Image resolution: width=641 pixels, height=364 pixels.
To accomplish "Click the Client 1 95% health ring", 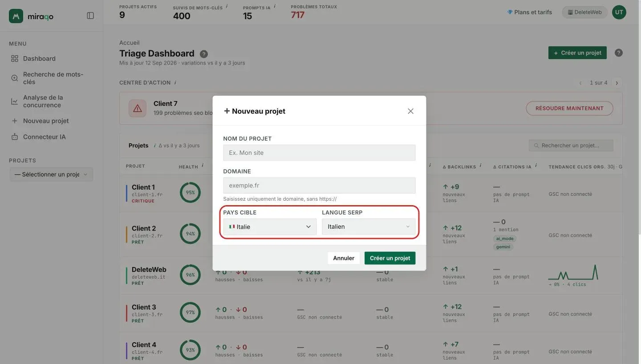I will pyautogui.click(x=190, y=193).
